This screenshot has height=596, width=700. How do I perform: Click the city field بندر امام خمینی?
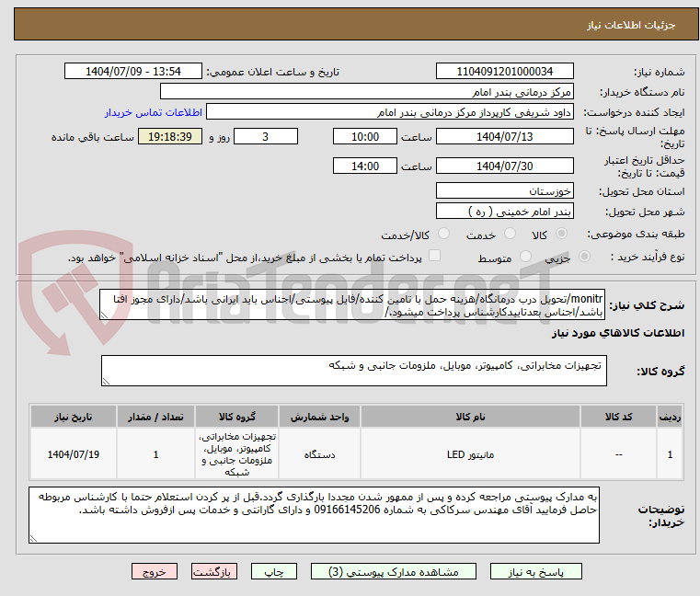(x=504, y=211)
